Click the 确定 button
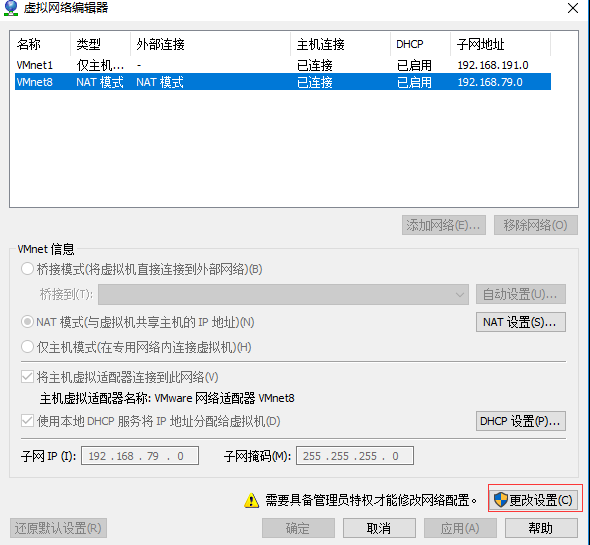This screenshot has height=545, width=590. tap(298, 528)
